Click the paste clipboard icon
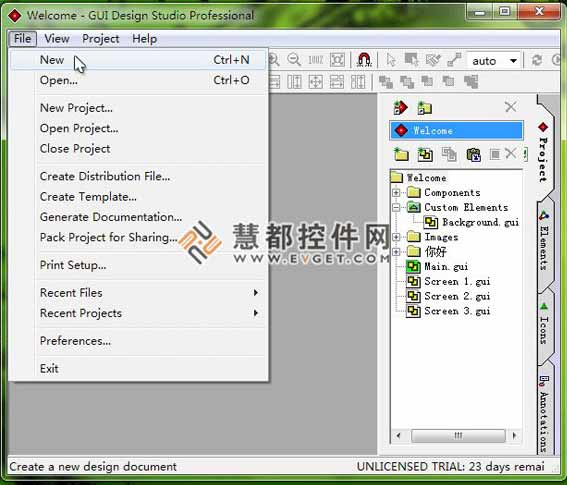567x485 pixels. (x=473, y=154)
